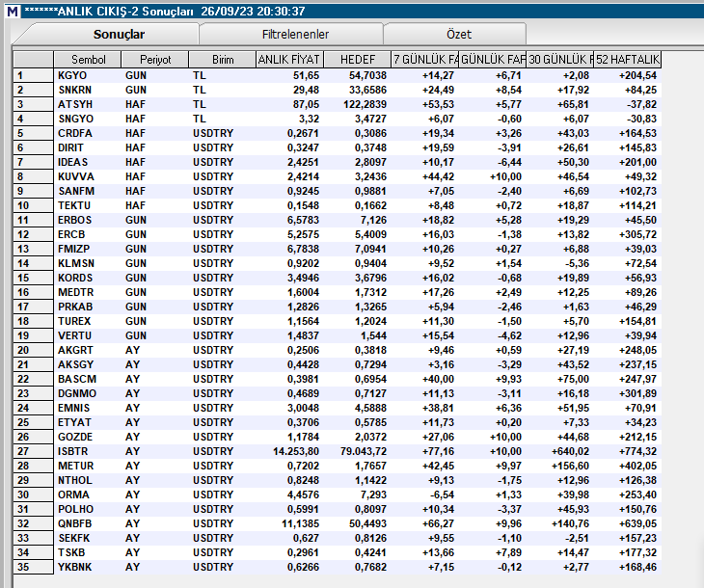The height and width of the screenshot is (588, 704).
Task: Select the CRDFA symbol cell
Action: pos(88,133)
